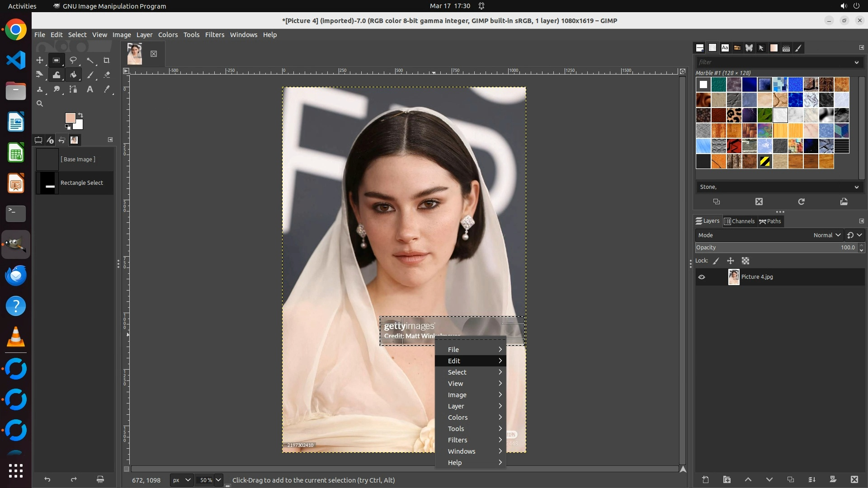Select the Zoom magnifier tool
The height and width of the screenshot is (488, 868).
coord(40,103)
